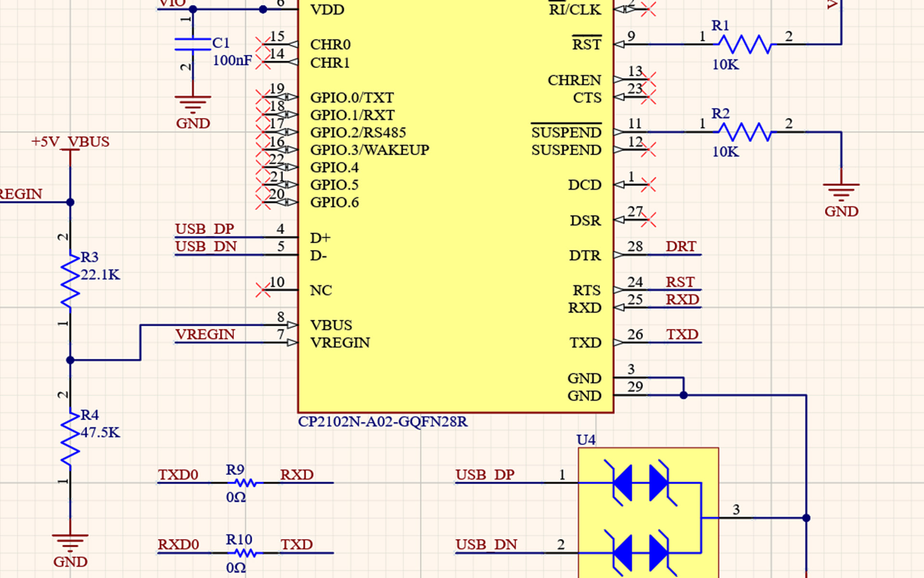This screenshot has height=578, width=924.
Task: Select the RXD0 net label
Action: [178, 545]
